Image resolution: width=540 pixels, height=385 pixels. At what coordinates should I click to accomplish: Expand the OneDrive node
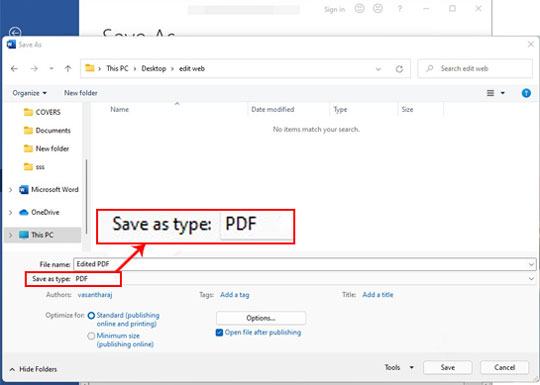(11, 212)
